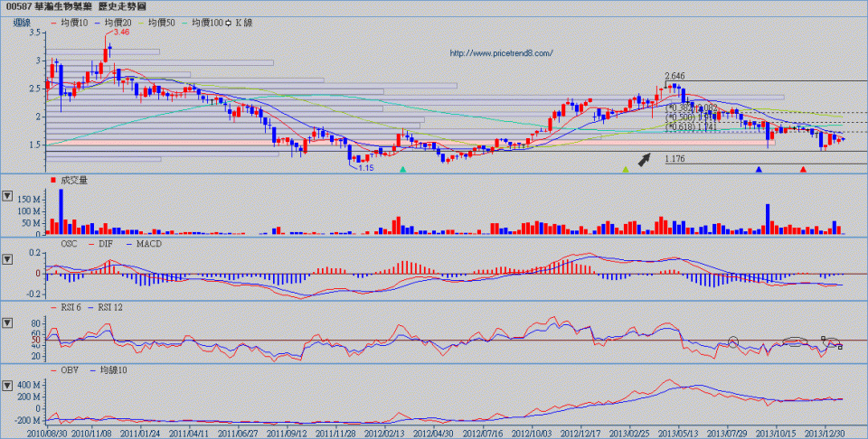This screenshot has width=868, height=439.
Task: Open the pricetrend8.com website link
Action: pos(500,53)
